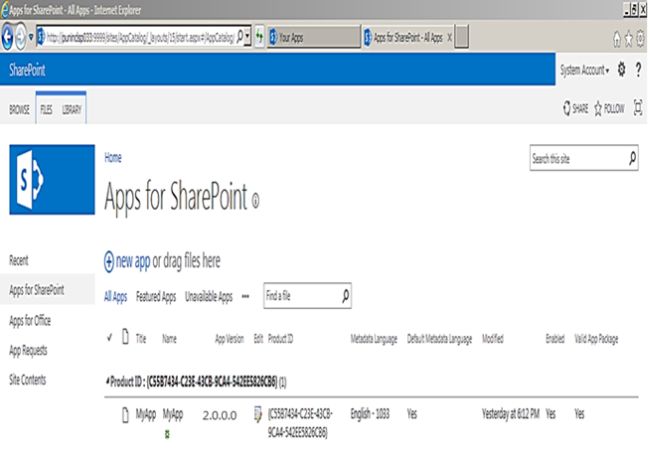
Task: Open the Home breadcrumb link
Action: click(113, 157)
